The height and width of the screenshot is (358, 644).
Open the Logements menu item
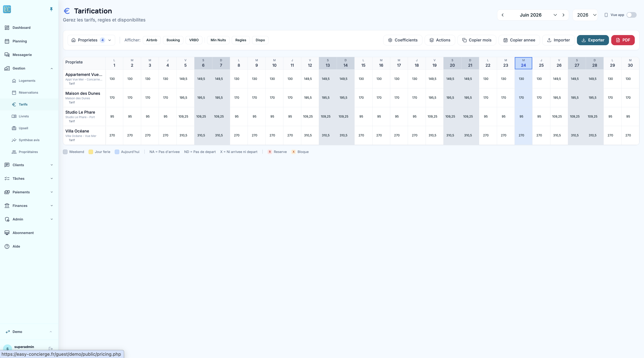click(x=29, y=81)
